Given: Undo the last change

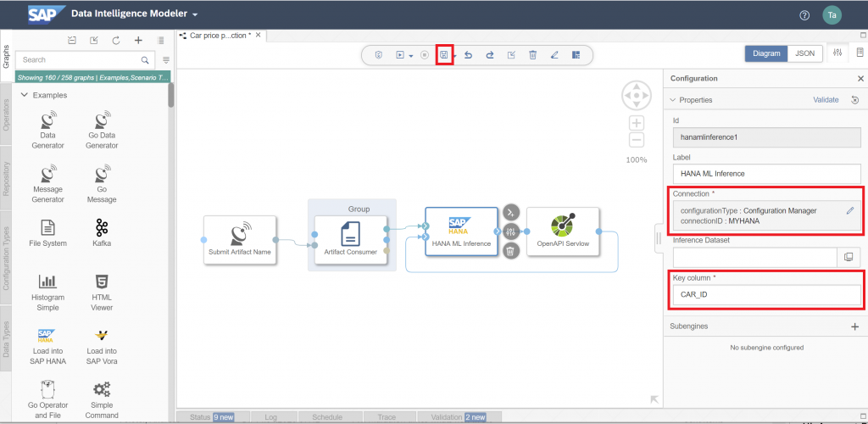Looking at the screenshot, I should [468, 55].
